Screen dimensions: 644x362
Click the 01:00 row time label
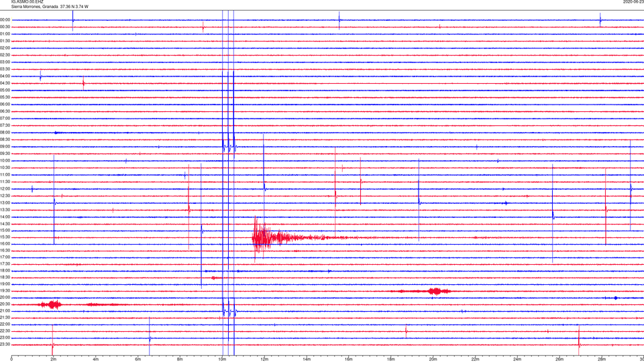tap(5, 34)
